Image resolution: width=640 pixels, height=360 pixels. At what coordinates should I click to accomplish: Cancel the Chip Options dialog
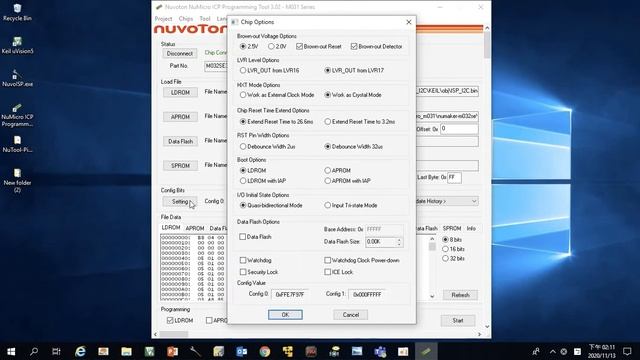(x=351, y=315)
